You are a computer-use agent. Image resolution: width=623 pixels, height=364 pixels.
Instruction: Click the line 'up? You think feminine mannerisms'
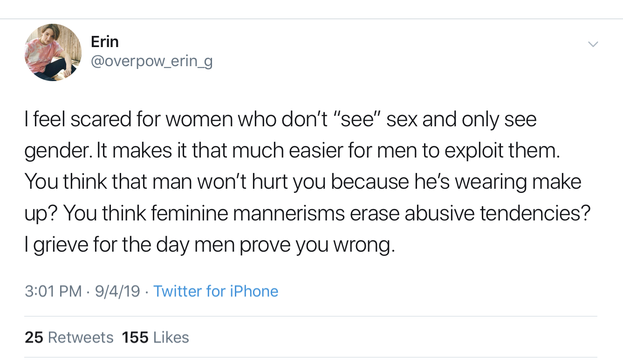click(308, 213)
